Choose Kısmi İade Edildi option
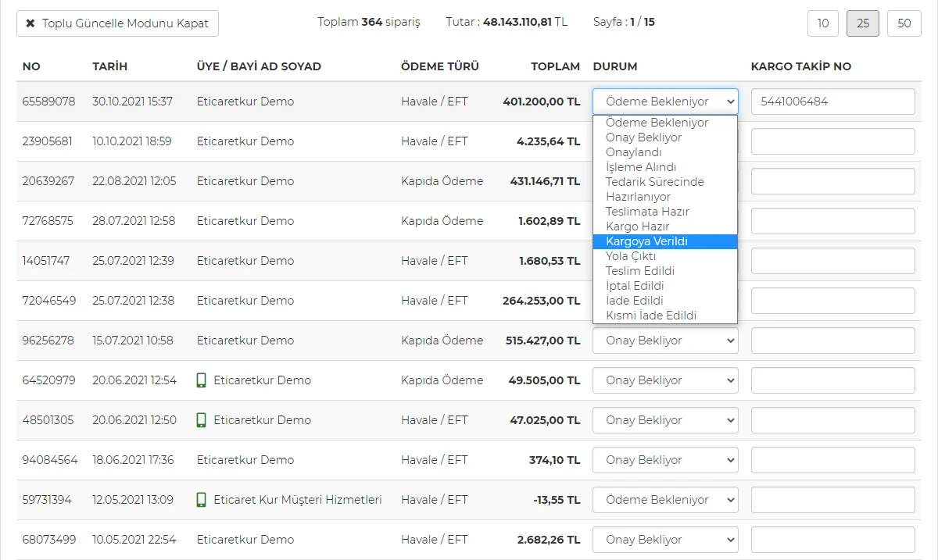Image resolution: width=938 pixels, height=560 pixels. tap(664, 316)
